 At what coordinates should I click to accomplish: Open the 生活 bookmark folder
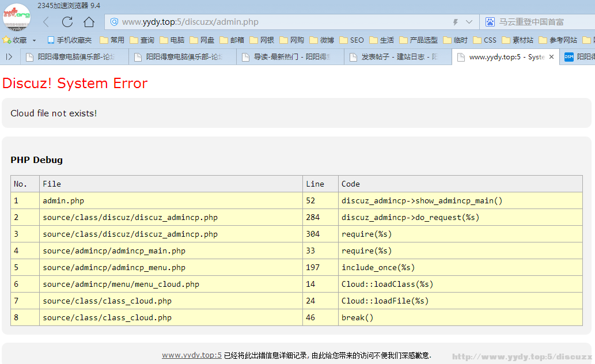(x=382, y=40)
